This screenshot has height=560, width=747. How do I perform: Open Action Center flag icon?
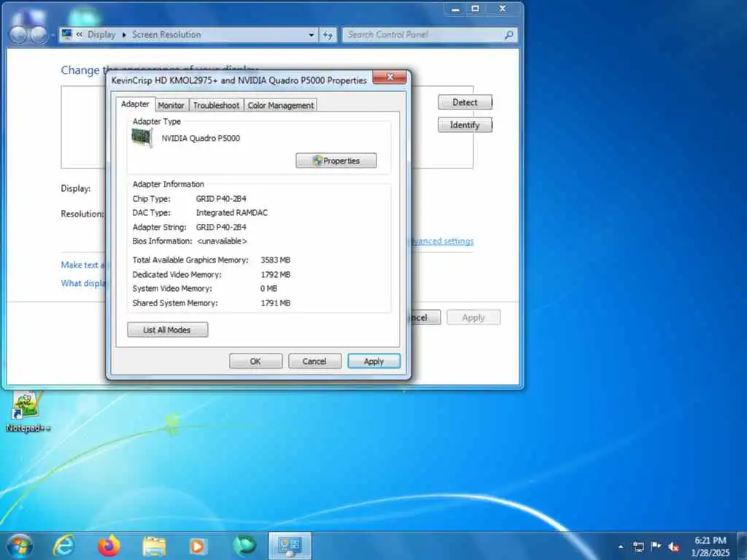[x=656, y=546]
